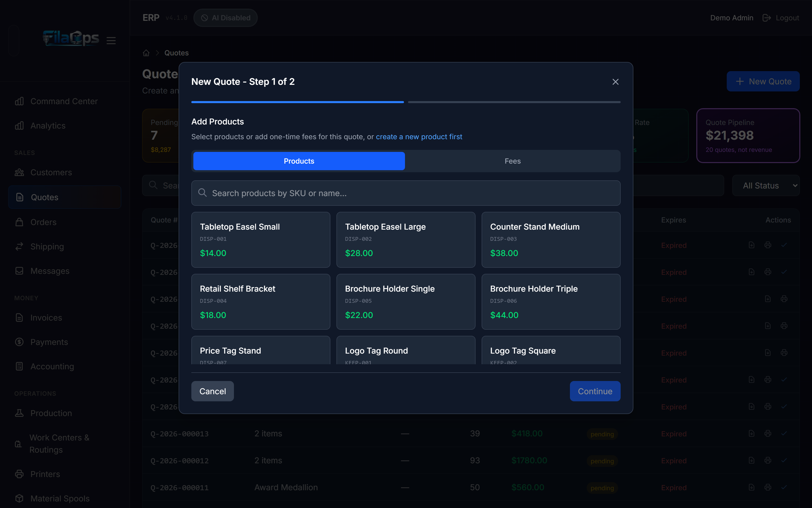812x508 pixels.
Task: Switch to the Fees tab
Action: coord(512,161)
